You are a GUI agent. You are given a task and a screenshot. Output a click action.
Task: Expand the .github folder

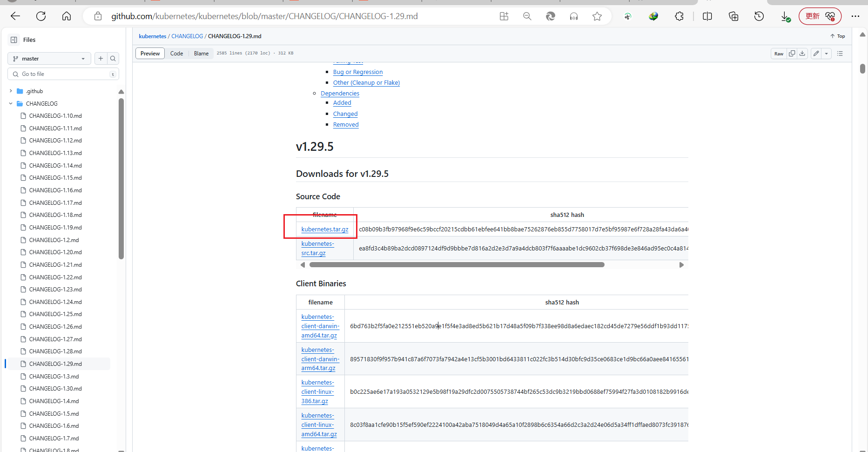tap(11, 91)
